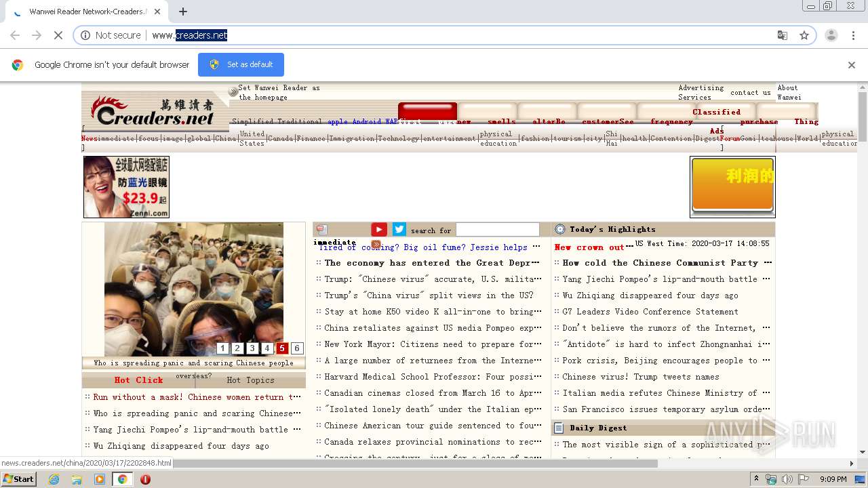This screenshot has height=488, width=868.
Task: Open 'G7 Leaders Video Conference Statement' link
Action: [650, 312]
